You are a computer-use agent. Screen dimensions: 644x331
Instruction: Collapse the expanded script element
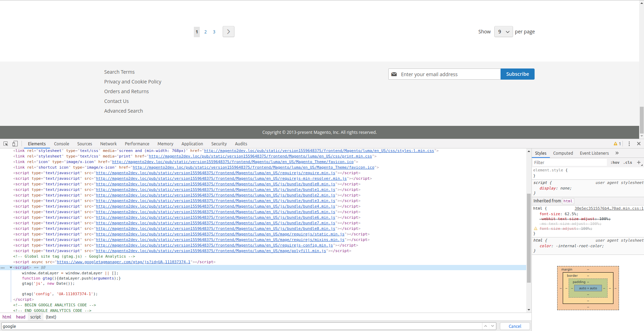coord(11,267)
